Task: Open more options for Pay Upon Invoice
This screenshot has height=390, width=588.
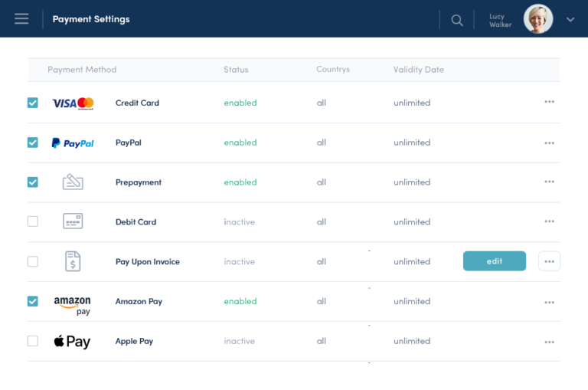Action: pos(549,261)
